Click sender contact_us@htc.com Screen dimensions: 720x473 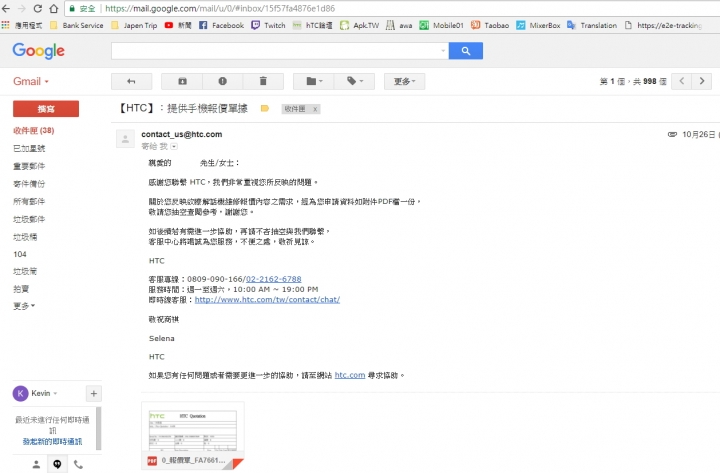tap(182, 135)
